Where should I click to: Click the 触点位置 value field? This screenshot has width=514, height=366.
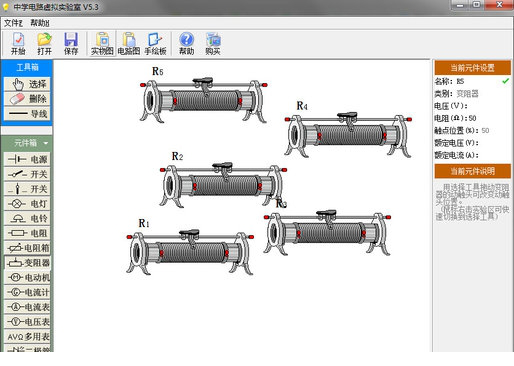[x=485, y=131]
